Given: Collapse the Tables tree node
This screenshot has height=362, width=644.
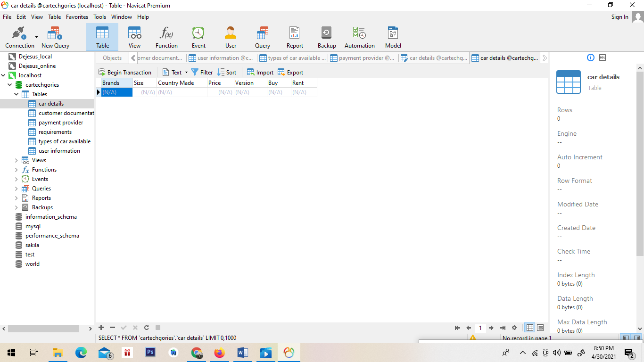Looking at the screenshot, I should pos(17,94).
